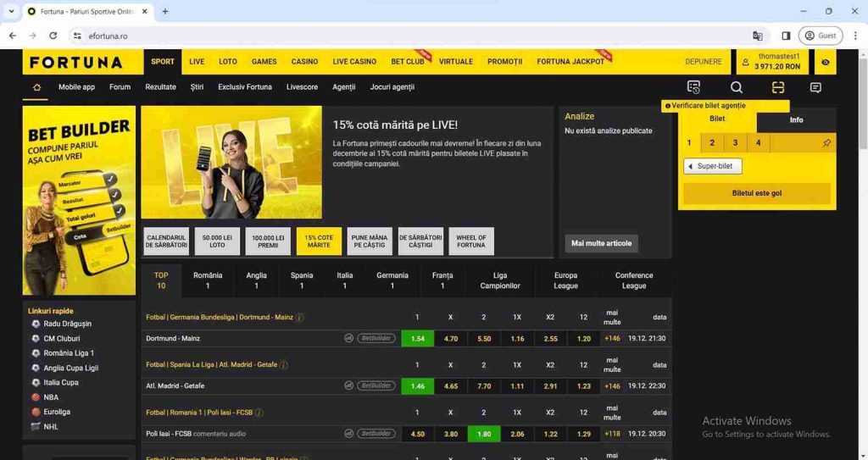Open the BET CLUB section

pos(408,62)
